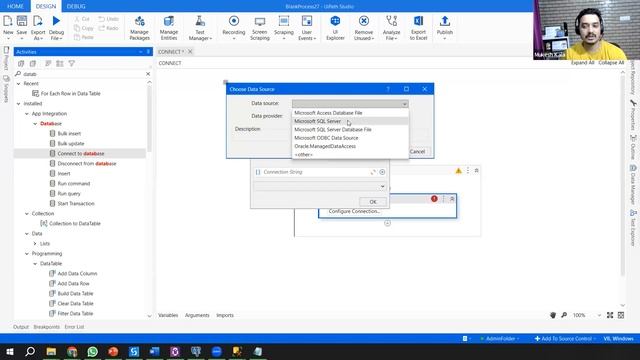Image resolution: width=640 pixels, height=360 pixels.
Task: Open Manage Packages
Action: tap(139, 27)
